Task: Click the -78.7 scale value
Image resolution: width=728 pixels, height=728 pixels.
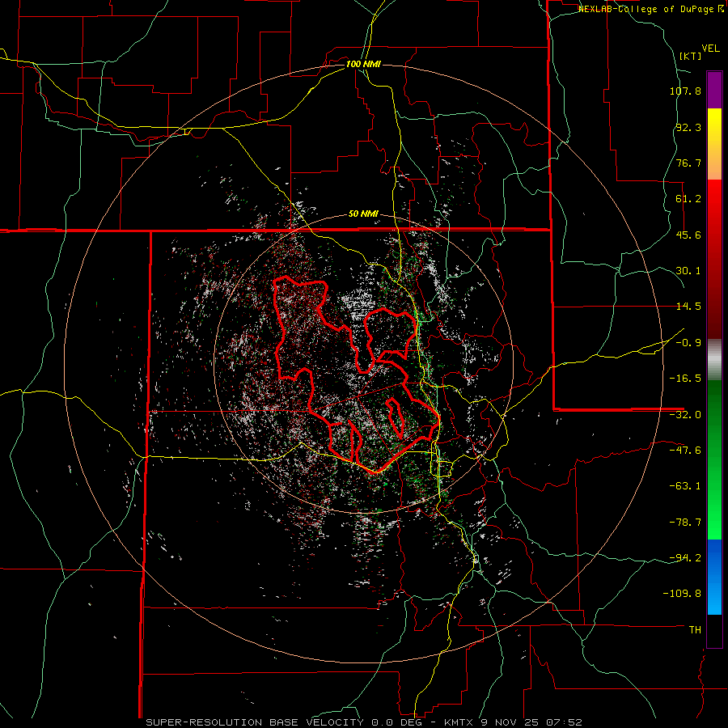Action: click(x=685, y=523)
